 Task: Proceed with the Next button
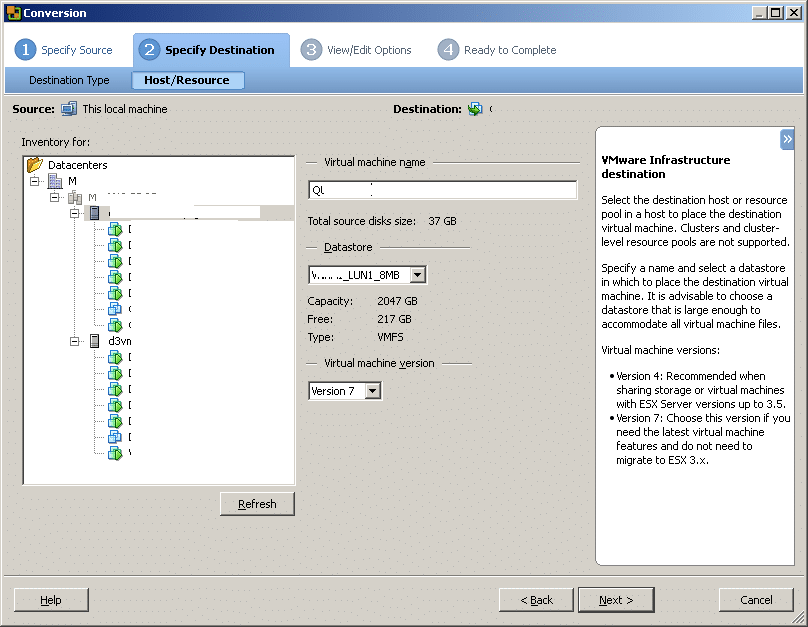click(616, 600)
